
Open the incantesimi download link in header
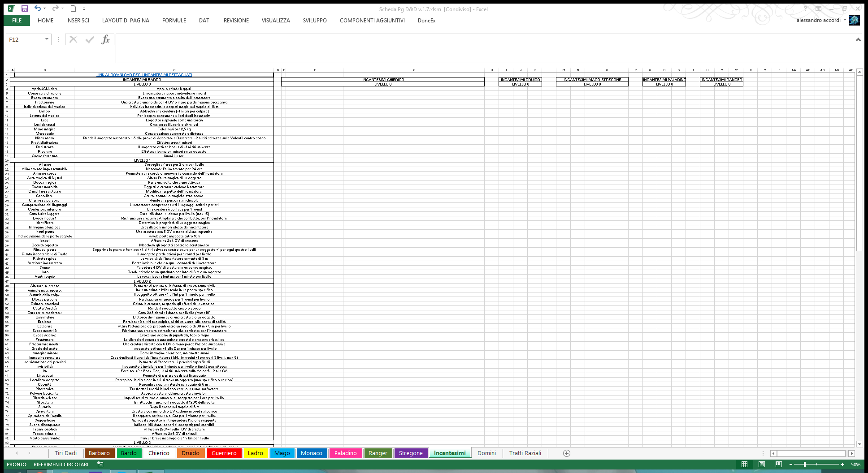[x=144, y=75]
